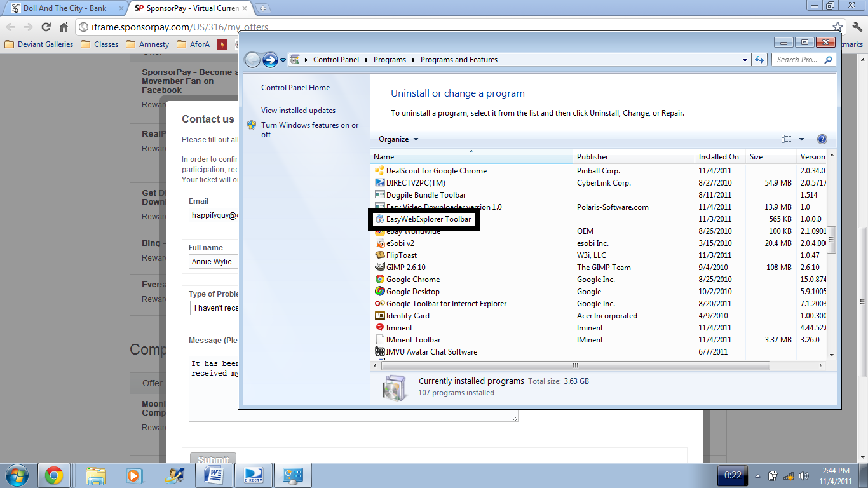Click the Full name field on the webpage
The width and height of the screenshot is (868, 488).
tap(214, 262)
